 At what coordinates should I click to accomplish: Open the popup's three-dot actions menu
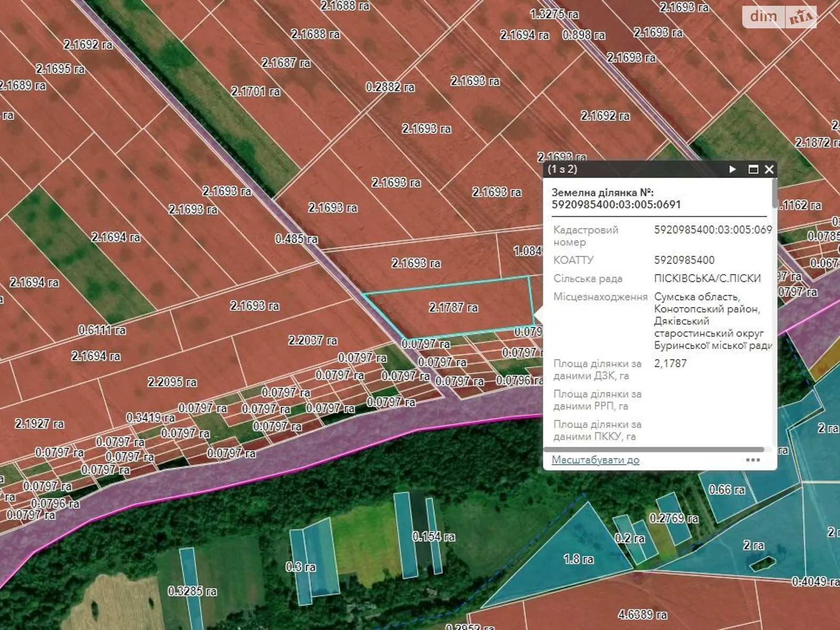tap(753, 460)
